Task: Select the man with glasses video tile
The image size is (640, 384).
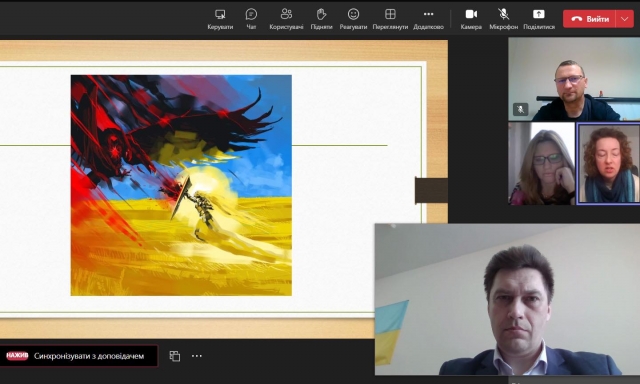Action: click(x=574, y=79)
